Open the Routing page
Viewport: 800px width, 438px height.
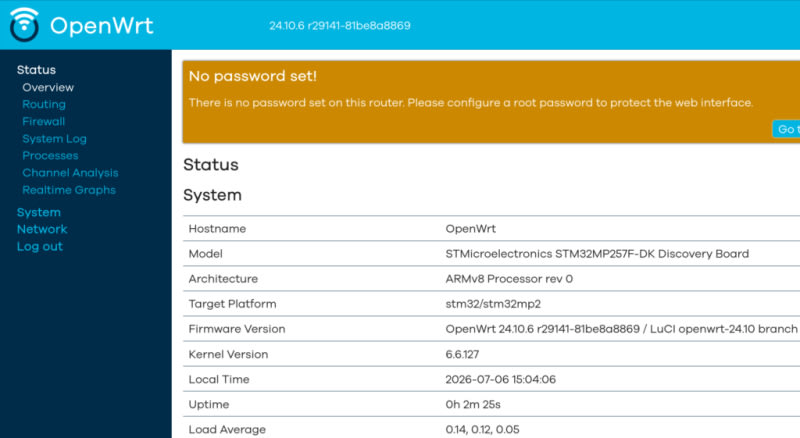(x=44, y=104)
